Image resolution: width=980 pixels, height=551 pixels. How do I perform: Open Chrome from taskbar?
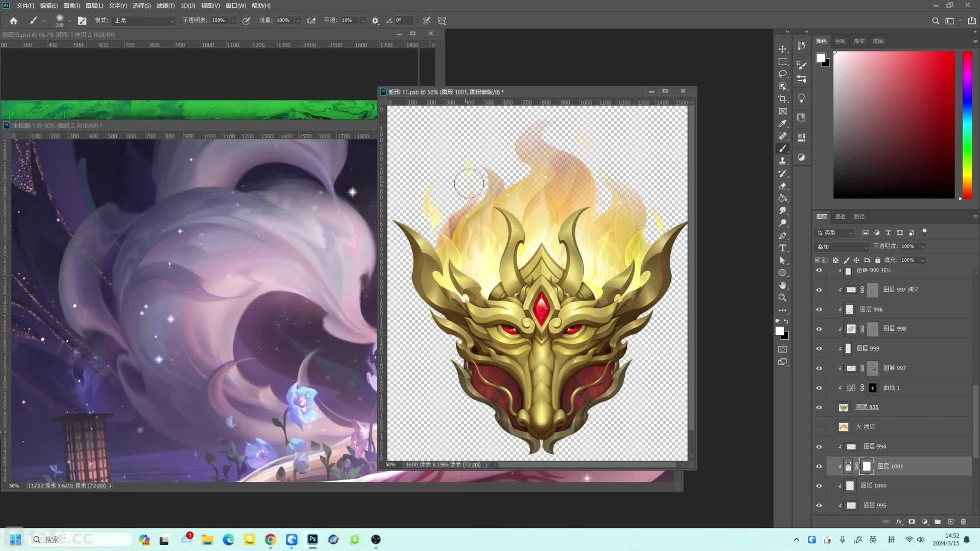pyautogui.click(x=271, y=540)
